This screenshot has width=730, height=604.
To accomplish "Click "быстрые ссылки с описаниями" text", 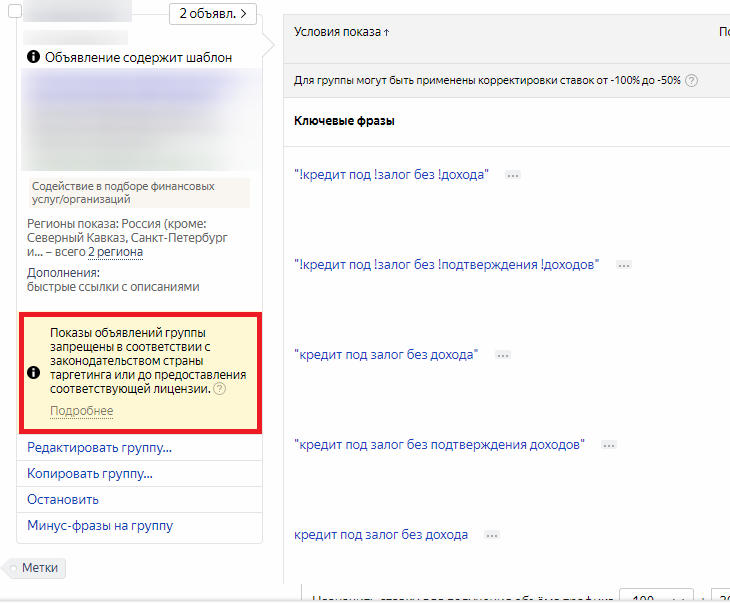I will [x=113, y=287].
